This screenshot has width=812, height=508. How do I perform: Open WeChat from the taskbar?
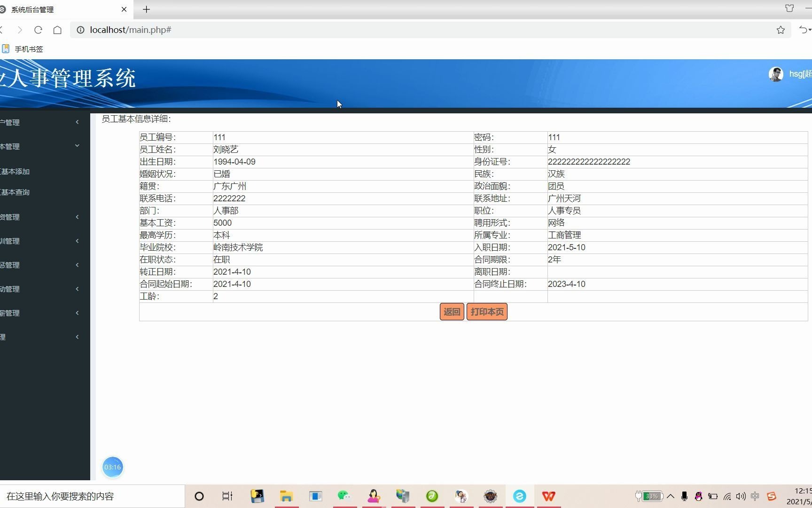(344, 496)
